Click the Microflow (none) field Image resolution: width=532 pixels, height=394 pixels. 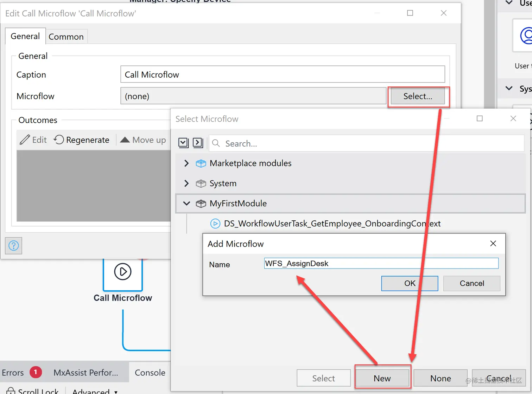[x=253, y=96]
